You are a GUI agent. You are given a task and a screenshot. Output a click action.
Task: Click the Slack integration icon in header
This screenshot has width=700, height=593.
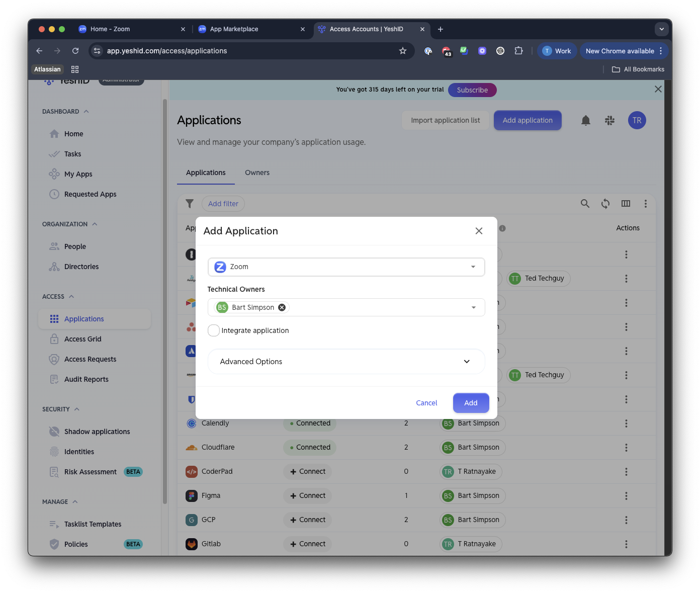tap(609, 120)
